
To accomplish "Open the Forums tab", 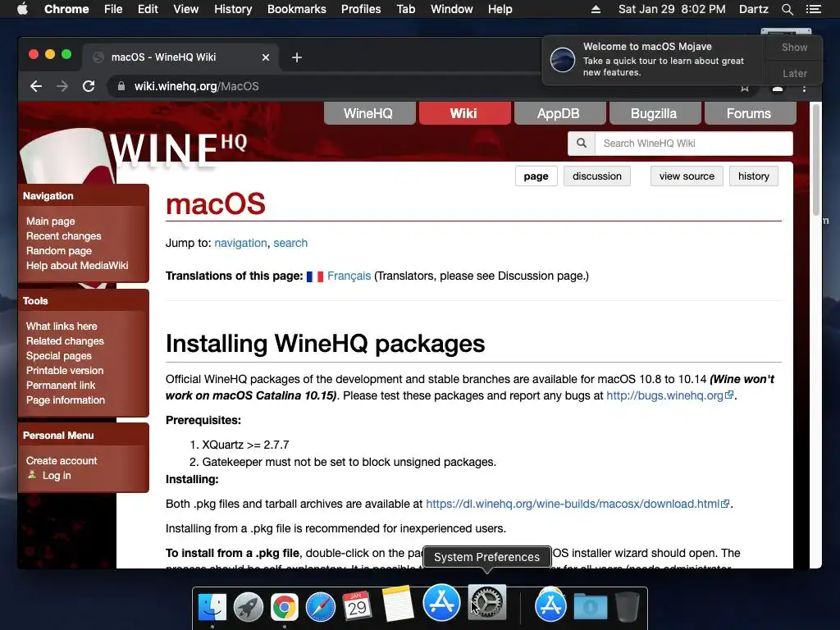I will tap(750, 113).
